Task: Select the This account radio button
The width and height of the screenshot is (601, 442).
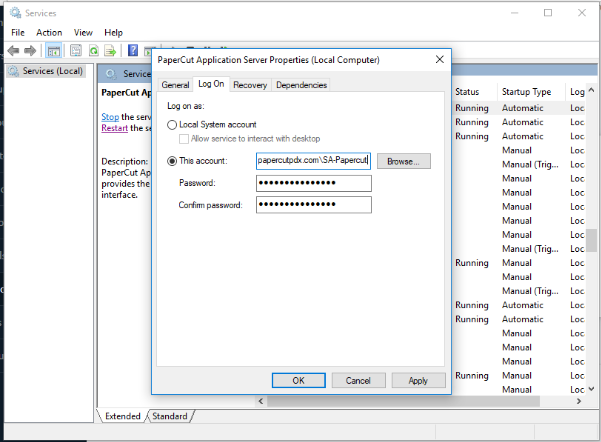Action: (172, 161)
